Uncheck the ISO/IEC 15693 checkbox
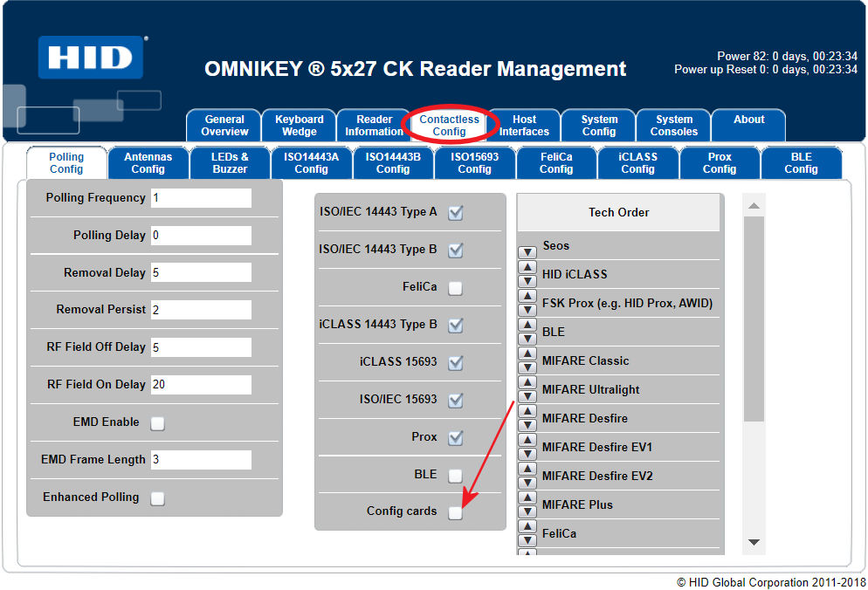The width and height of the screenshot is (868, 590). 456,400
